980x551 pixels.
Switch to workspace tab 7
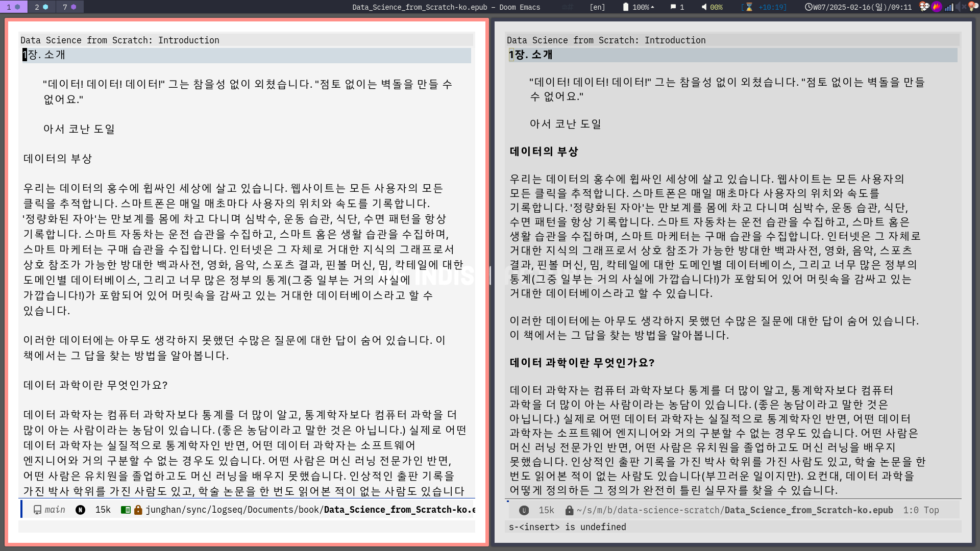pos(69,7)
